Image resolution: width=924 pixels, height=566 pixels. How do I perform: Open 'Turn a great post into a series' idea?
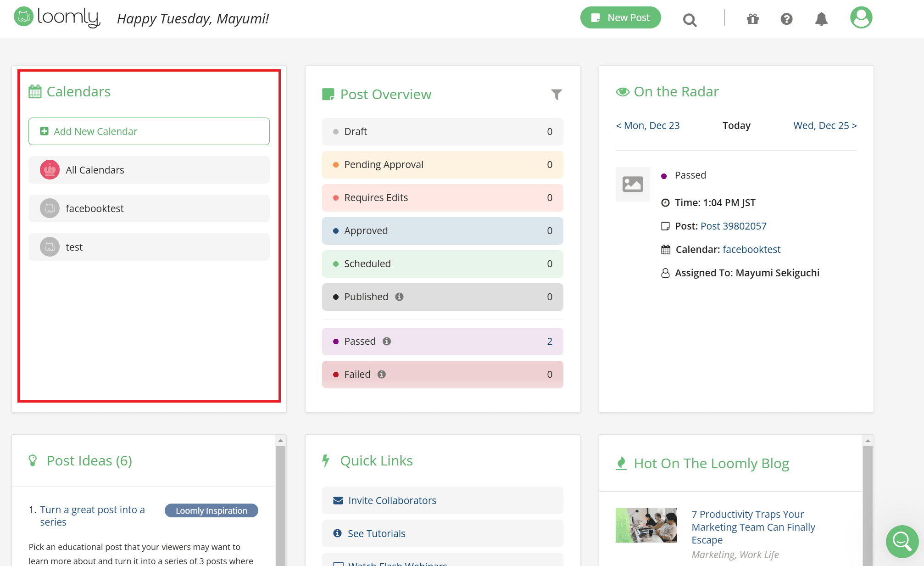click(x=92, y=516)
